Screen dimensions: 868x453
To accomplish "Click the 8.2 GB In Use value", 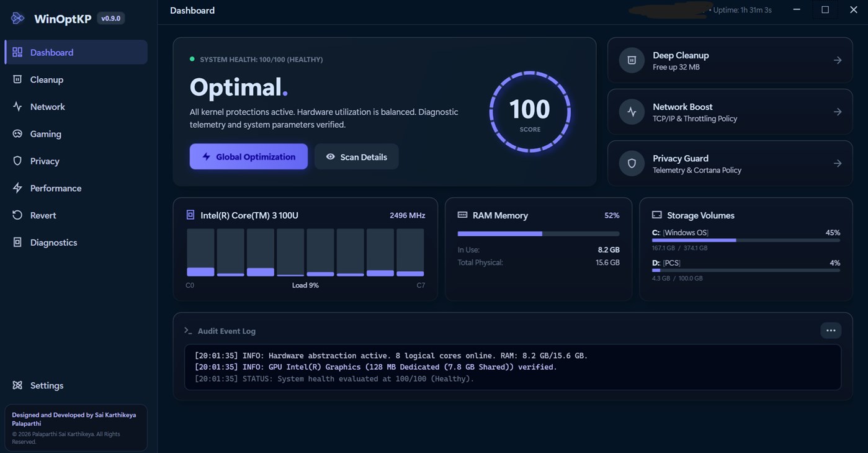I will (x=609, y=249).
